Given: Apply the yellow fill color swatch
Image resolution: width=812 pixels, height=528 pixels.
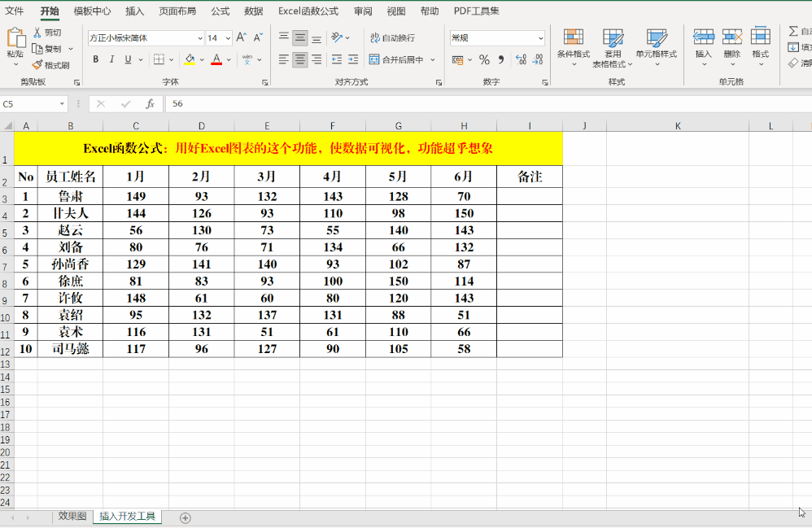Looking at the screenshot, I should (190, 59).
